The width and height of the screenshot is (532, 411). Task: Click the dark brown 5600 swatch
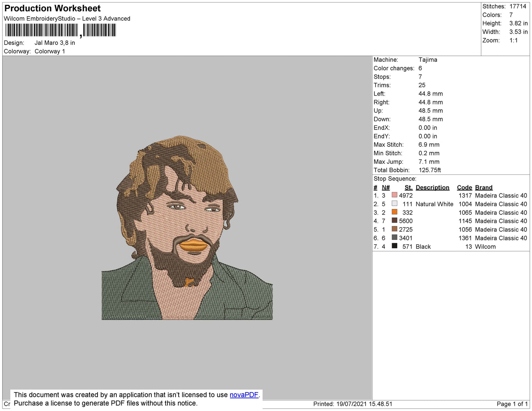(395, 220)
